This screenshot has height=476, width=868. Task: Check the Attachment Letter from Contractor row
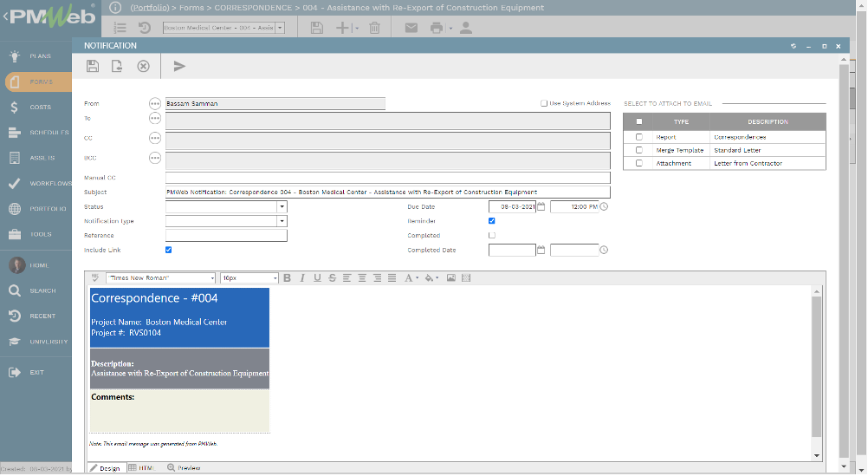click(639, 164)
